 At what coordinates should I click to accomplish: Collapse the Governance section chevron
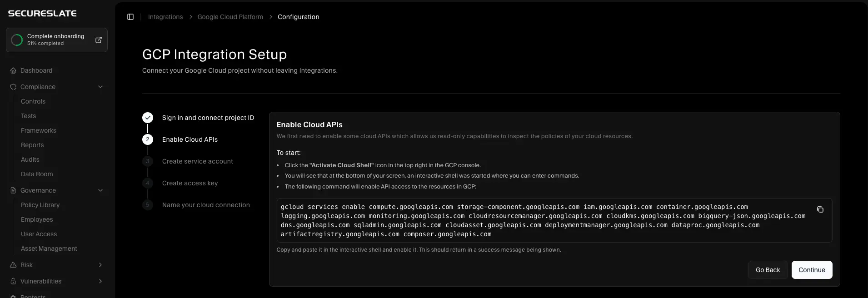pos(100,190)
